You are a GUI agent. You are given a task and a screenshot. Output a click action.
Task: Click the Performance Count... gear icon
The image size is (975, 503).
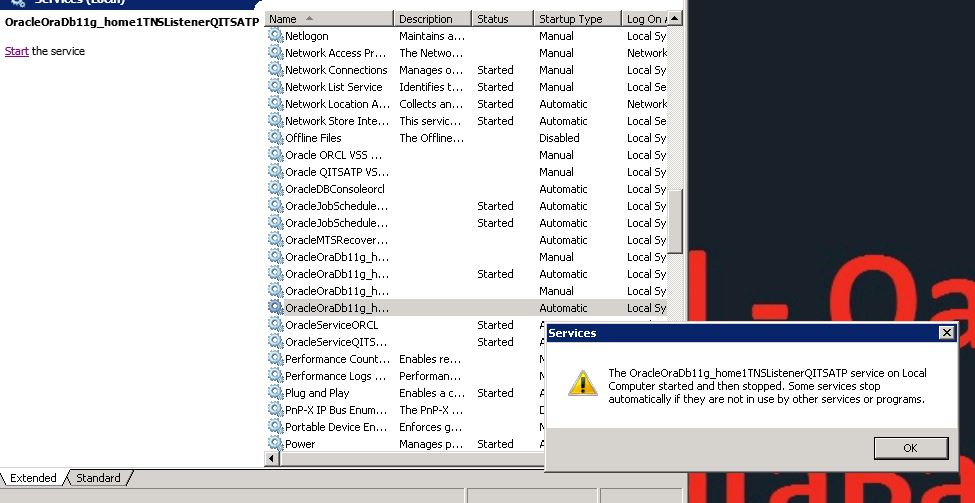point(275,358)
